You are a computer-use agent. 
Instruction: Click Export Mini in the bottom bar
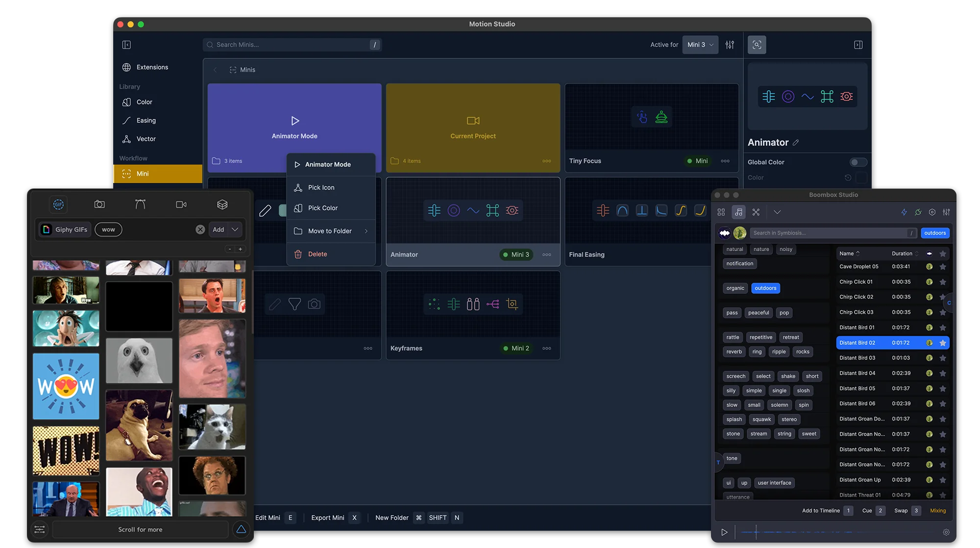coord(328,518)
